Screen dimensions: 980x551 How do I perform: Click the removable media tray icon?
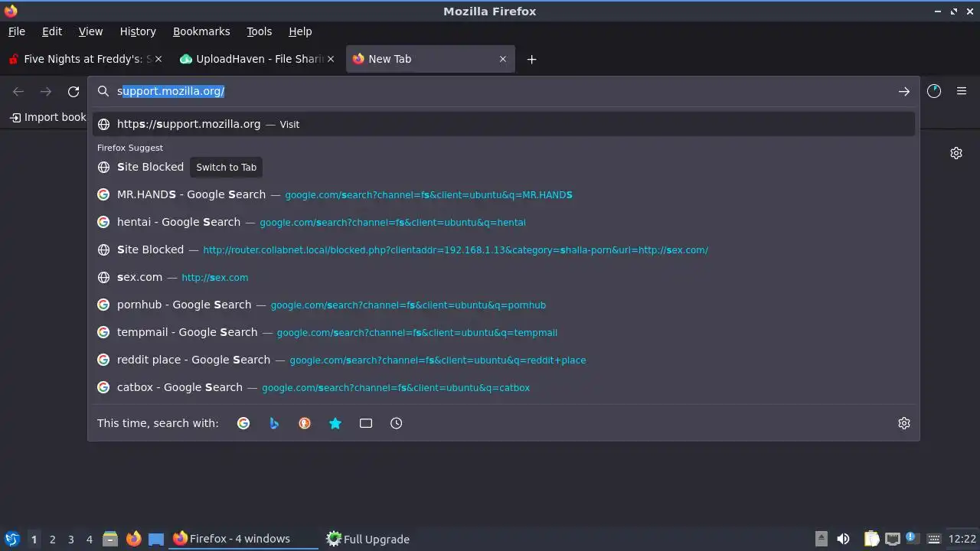pyautogui.click(x=822, y=539)
